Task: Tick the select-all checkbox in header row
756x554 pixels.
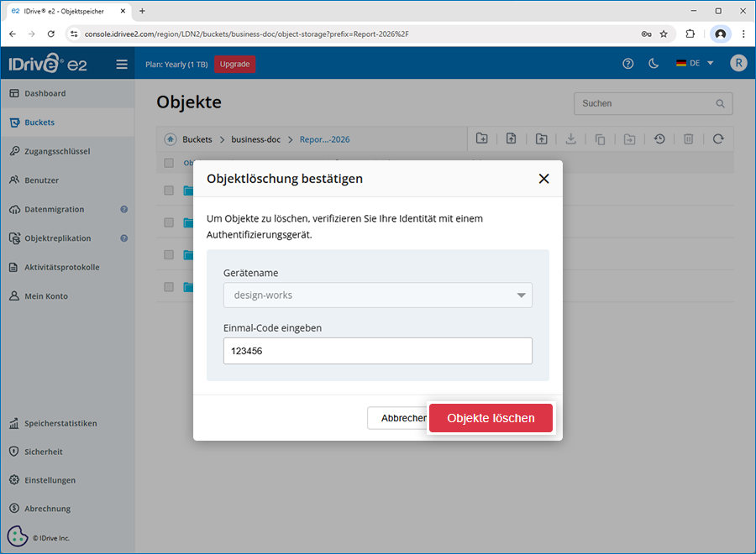Action: pyautogui.click(x=169, y=163)
